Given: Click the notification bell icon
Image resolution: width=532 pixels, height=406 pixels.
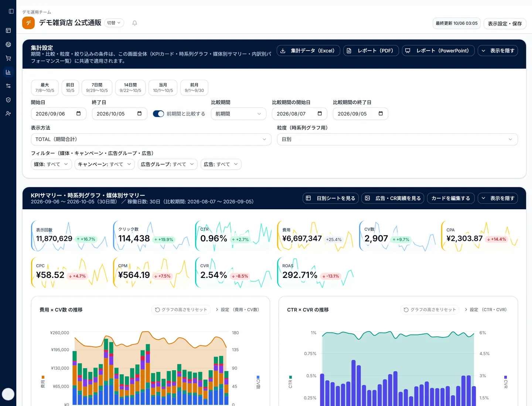Looking at the screenshot, I should (135, 23).
